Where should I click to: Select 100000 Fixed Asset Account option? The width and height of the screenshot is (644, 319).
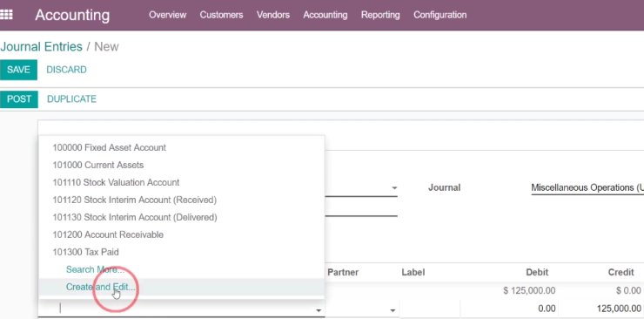[181, 147]
